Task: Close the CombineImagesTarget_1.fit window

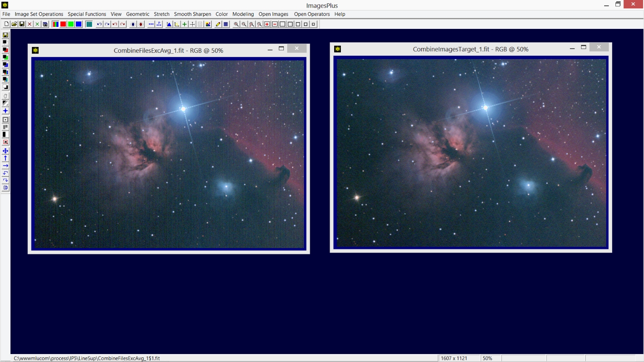Action: 599,47
